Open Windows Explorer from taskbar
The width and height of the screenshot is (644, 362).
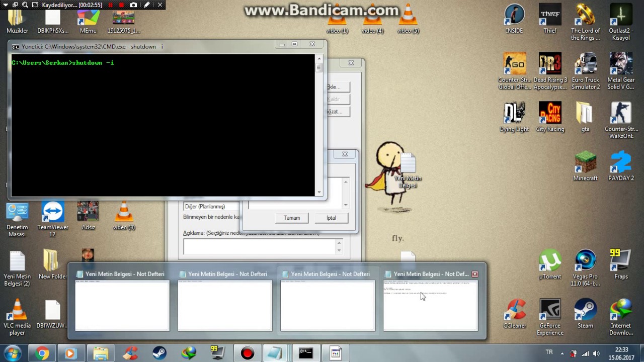point(101,353)
